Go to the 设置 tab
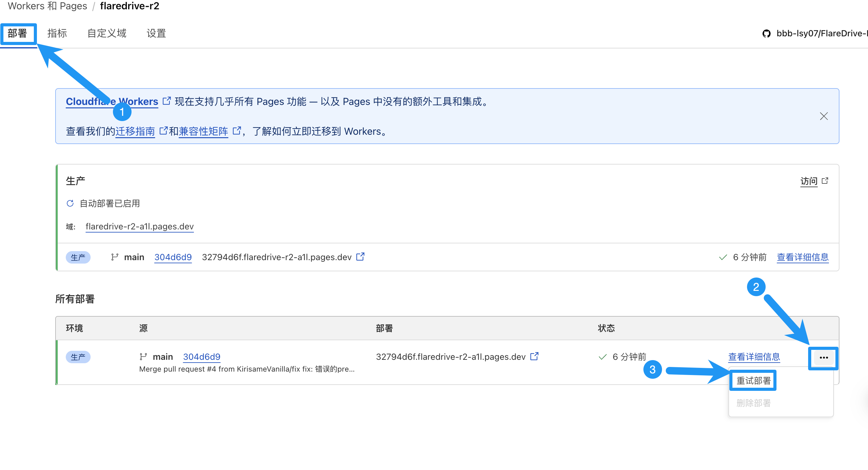This screenshot has width=868, height=470. click(x=156, y=34)
